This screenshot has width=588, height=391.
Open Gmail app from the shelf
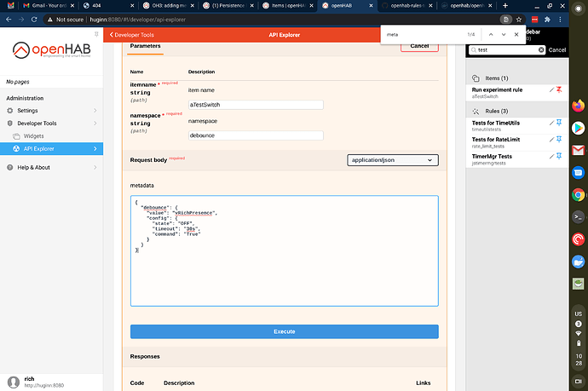pos(579,150)
